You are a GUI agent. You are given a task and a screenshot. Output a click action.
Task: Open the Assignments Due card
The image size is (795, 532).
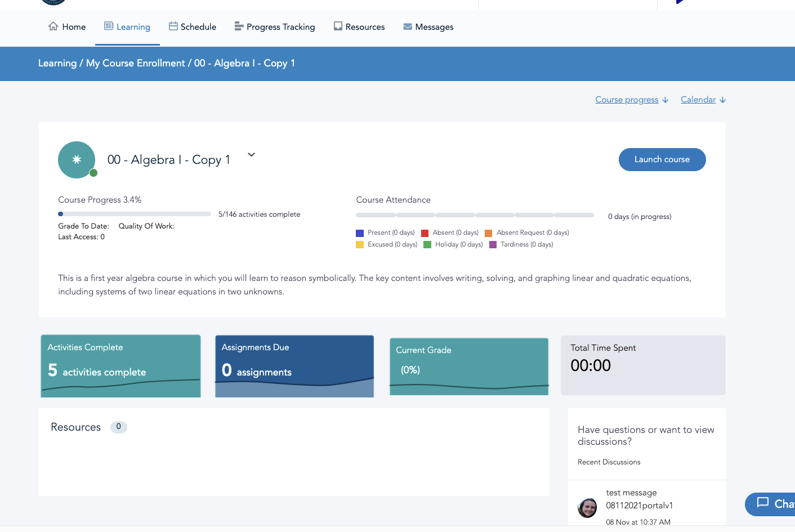tap(294, 366)
